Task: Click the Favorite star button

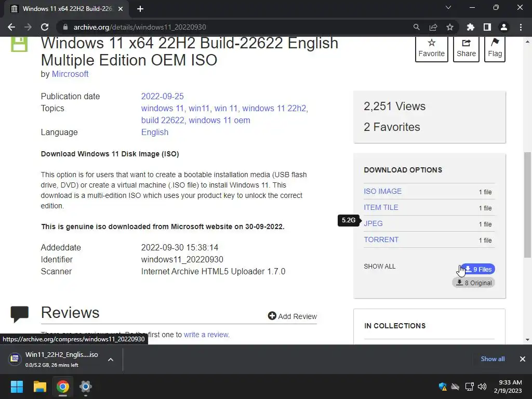Action: (x=432, y=48)
